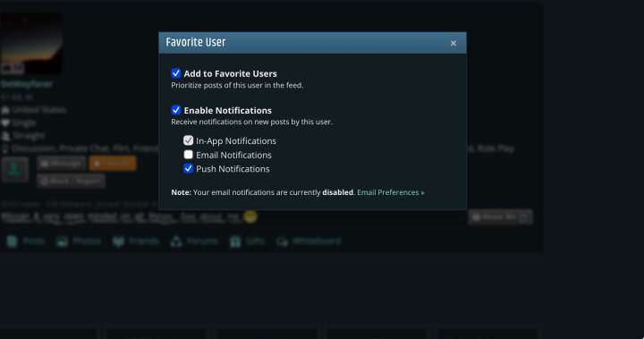Screen dimensions: 644x339
Task: Close the Favorite User dialog
Action: pyautogui.click(x=453, y=43)
